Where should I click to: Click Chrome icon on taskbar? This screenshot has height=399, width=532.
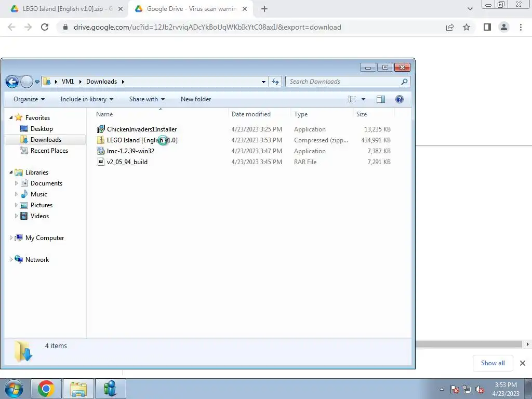tap(46, 389)
